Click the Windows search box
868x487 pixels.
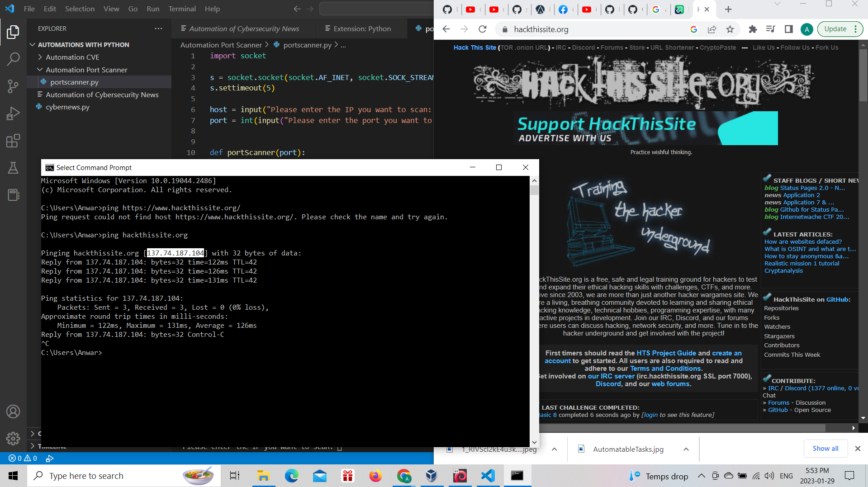[x=124, y=476]
